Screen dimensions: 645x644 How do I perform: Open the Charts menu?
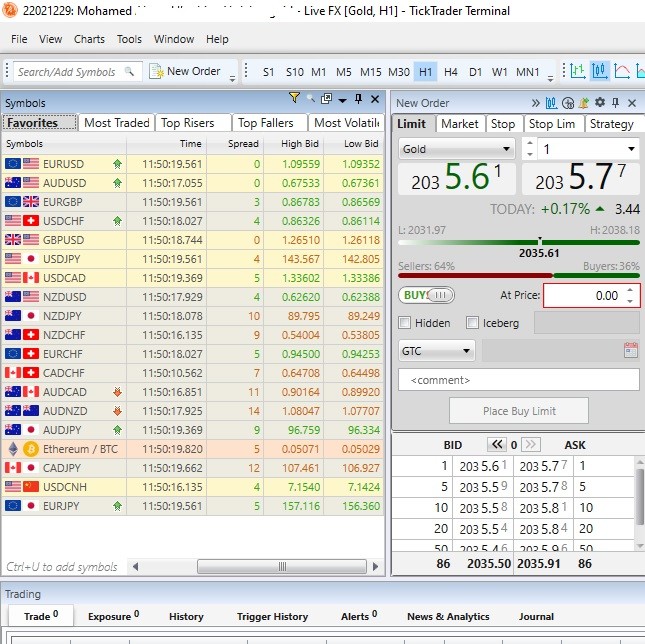coord(89,39)
